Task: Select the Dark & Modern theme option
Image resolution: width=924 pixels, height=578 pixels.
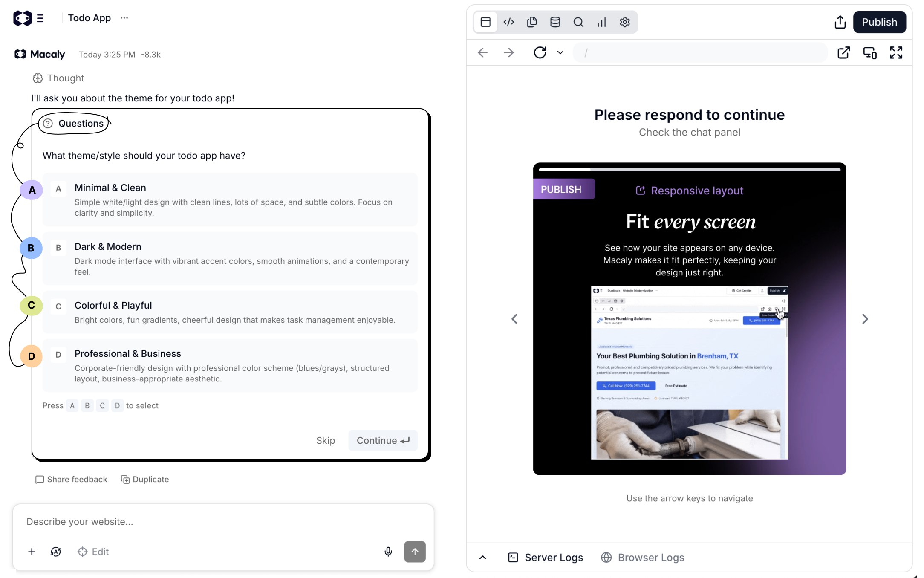Action: (230, 258)
